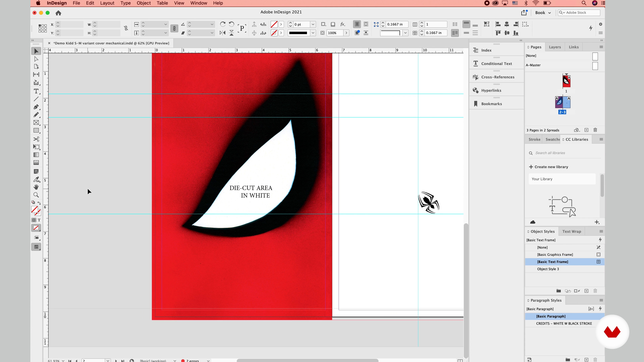Select the Hand tool
Screen dimensions: 644x362
36,187
